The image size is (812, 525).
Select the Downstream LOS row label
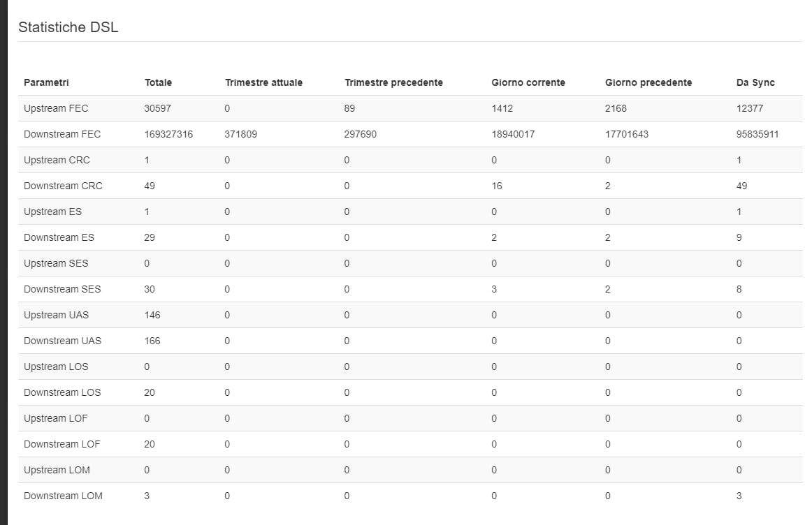[62, 392]
